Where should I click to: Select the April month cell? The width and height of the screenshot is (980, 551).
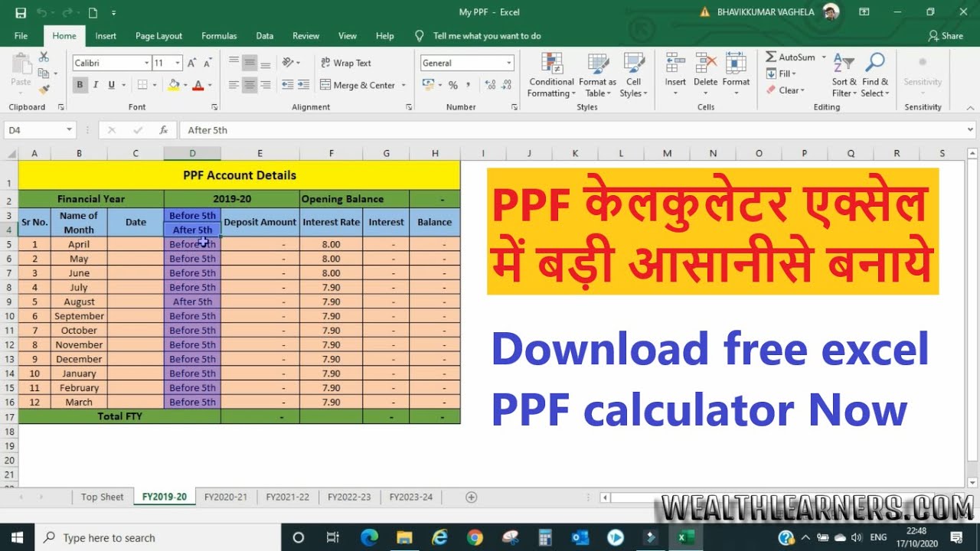pos(79,244)
